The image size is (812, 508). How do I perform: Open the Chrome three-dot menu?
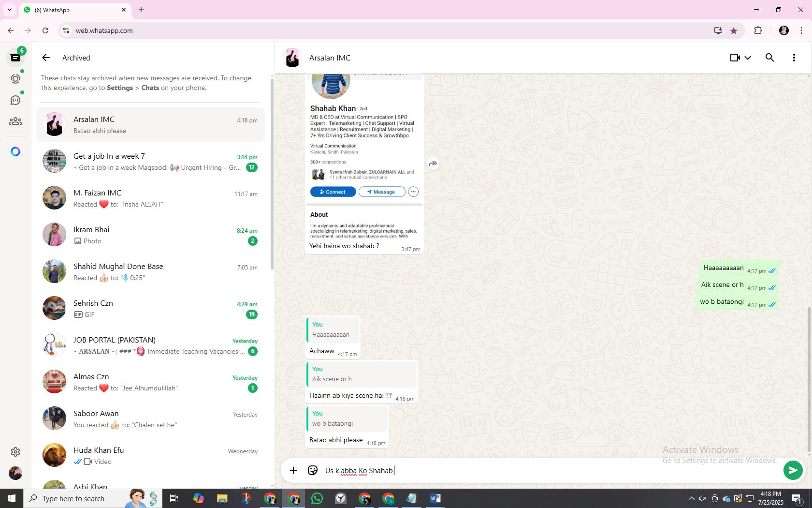(x=801, y=30)
